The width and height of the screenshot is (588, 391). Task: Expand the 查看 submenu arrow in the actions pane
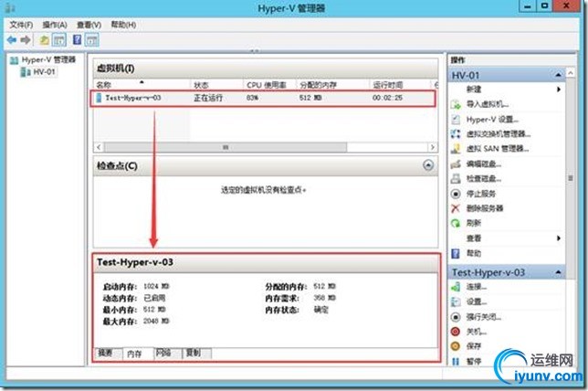tap(559, 238)
